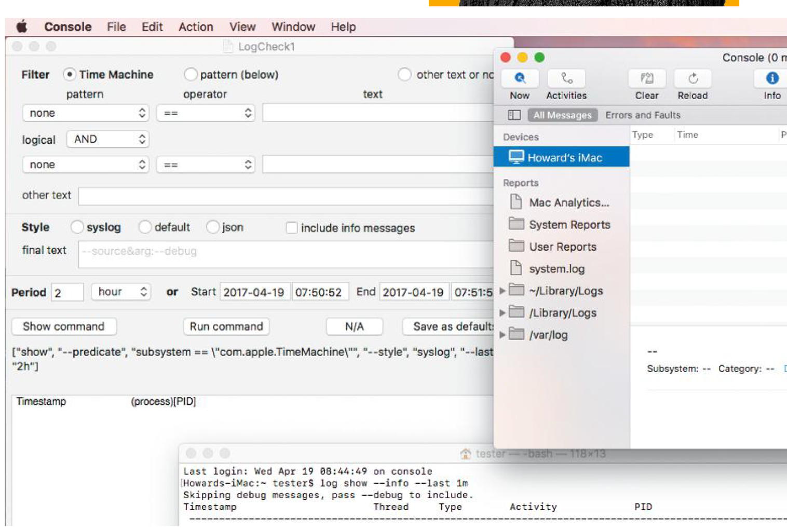
Task: Select Howard's iMac in Devices list
Action: pos(561,157)
